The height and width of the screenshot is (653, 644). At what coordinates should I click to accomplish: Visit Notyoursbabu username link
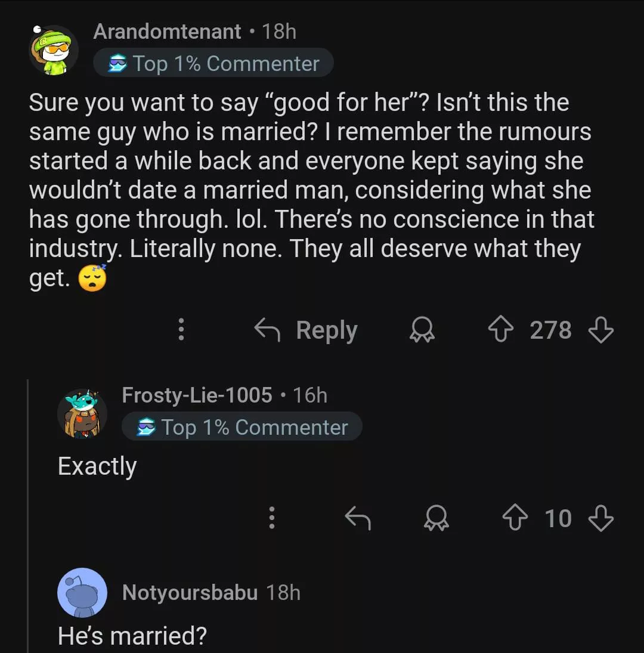190,593
